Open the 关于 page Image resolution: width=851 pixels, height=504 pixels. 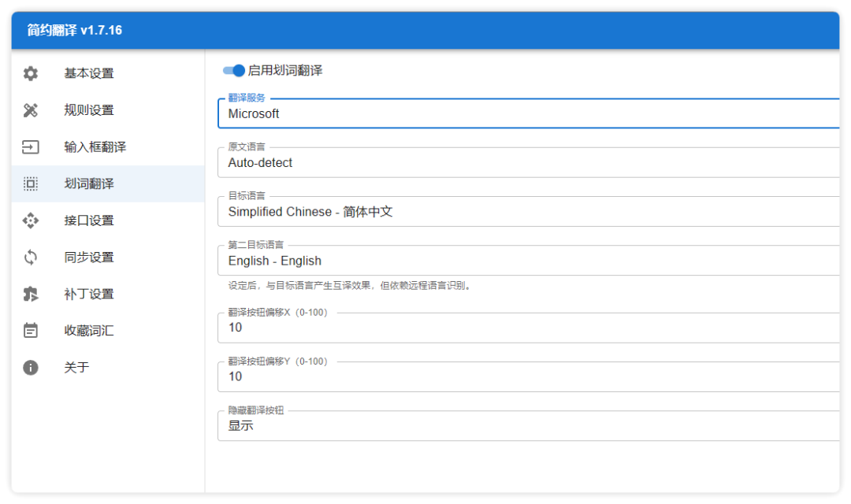point(108,367)
